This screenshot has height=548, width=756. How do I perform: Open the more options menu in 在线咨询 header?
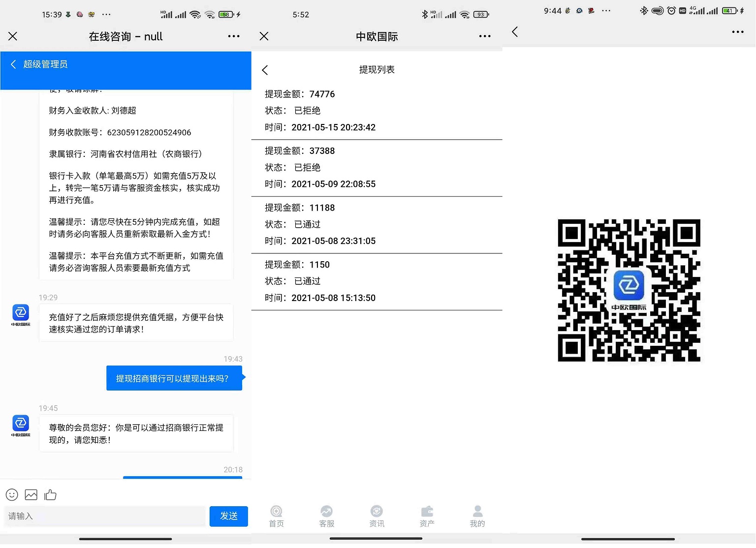click(x=234, y=36)
